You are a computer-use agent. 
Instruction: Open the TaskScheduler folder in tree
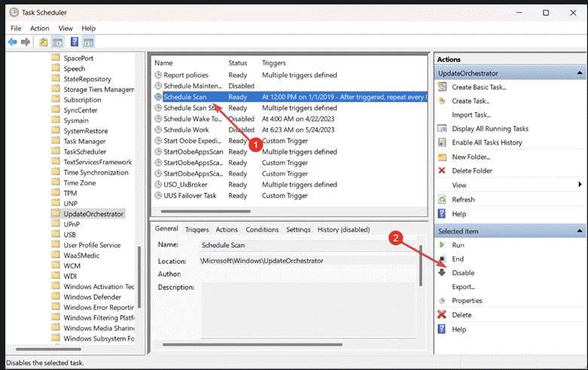click(85, 151)
